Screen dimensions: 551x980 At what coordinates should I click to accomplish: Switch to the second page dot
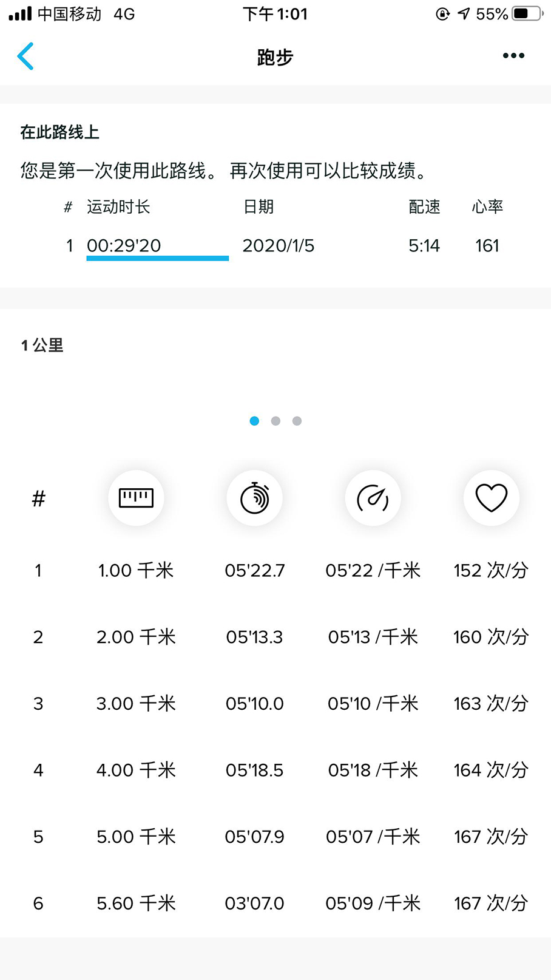[x=275, y=421]
